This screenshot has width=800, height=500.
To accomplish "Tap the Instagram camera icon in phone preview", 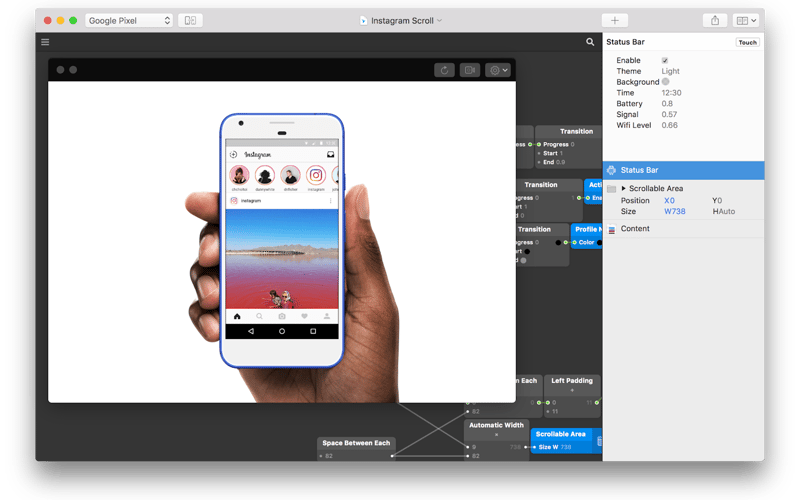I will tap(233, 155).
